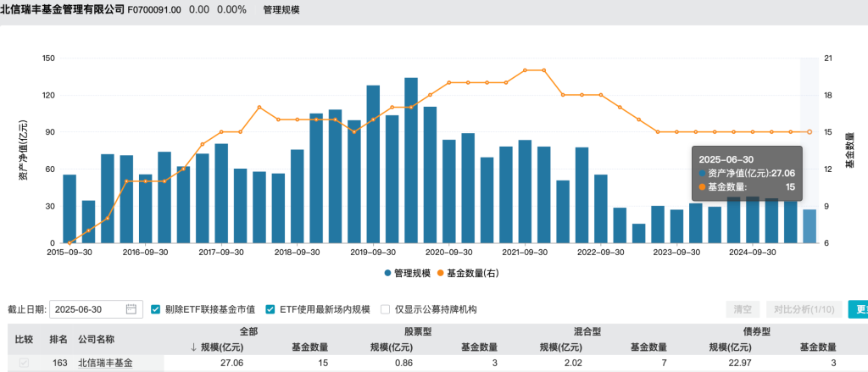Click orange line peak point at 2021-09-30

pos(525,70)
